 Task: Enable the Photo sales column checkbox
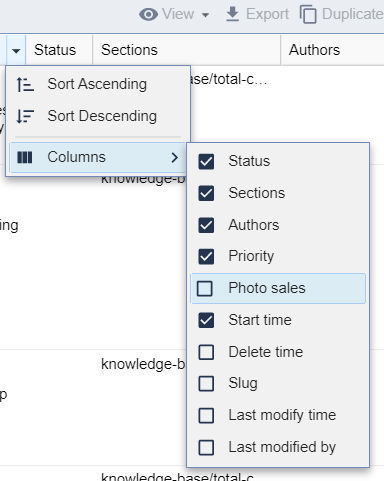tap(205, 288)
